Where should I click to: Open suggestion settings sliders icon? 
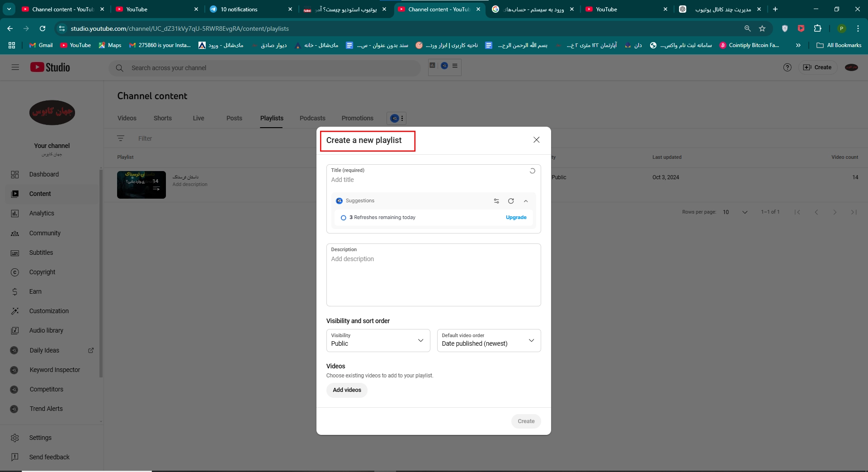pos(496,201)
